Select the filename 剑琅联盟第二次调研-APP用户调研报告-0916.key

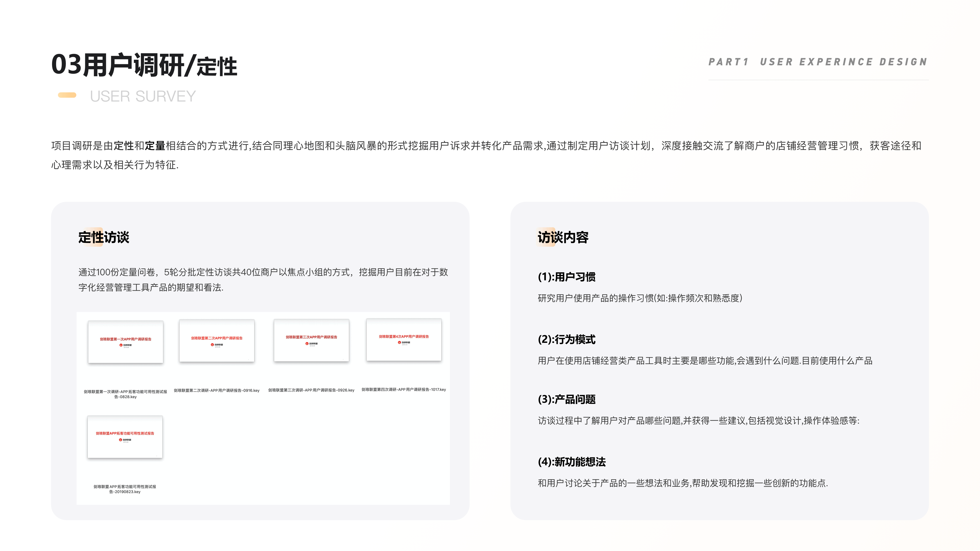point(216,390)
